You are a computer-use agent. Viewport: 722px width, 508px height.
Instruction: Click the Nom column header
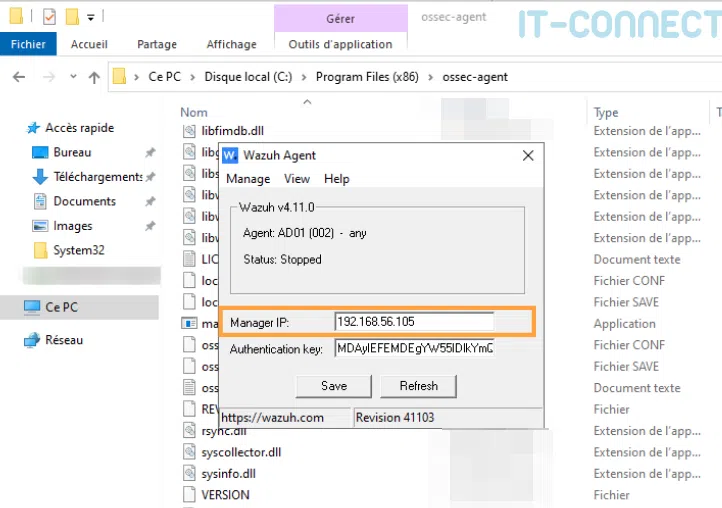pyautogui.click(x=194, y=112)
